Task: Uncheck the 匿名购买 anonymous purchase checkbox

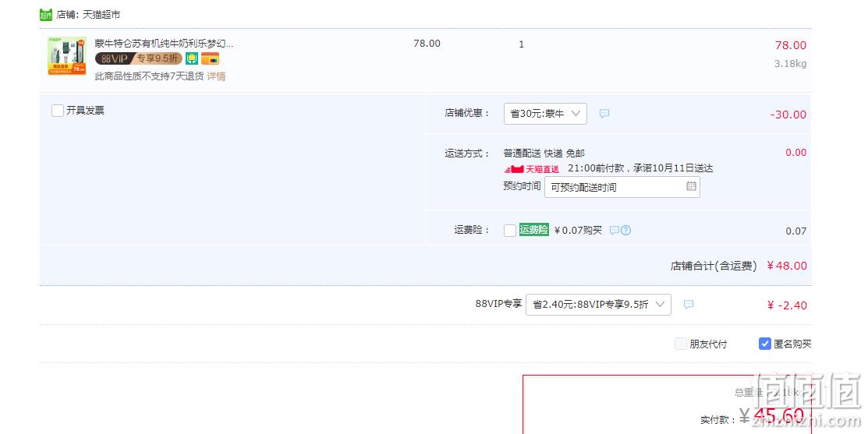Action: pyautogui.click(x=764, y=344)
